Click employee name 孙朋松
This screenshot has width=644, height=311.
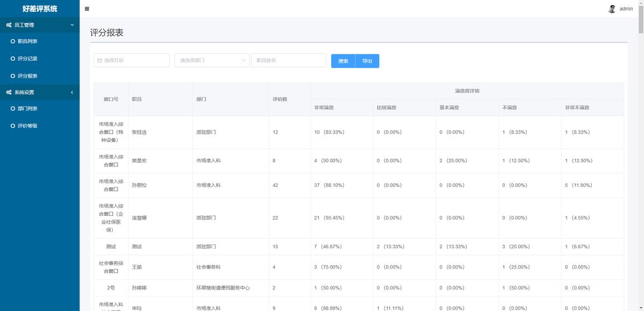[x=140, y=185]
